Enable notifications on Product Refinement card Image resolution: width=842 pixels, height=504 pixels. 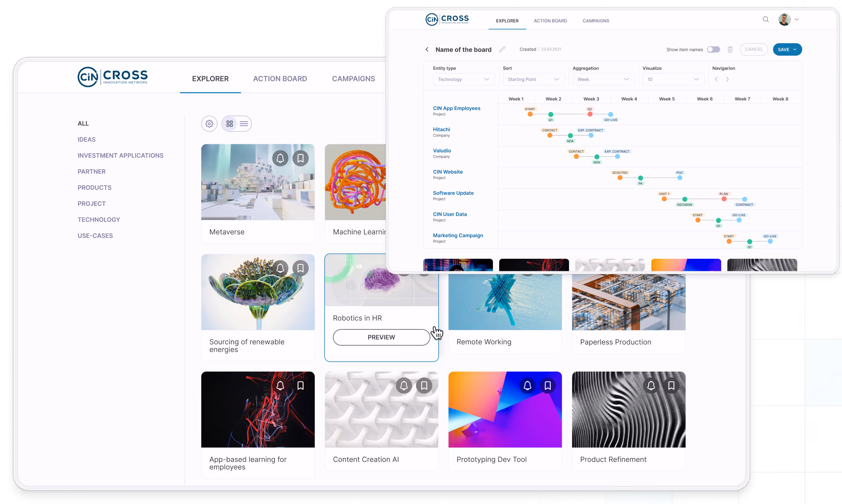tap(652, 385)
